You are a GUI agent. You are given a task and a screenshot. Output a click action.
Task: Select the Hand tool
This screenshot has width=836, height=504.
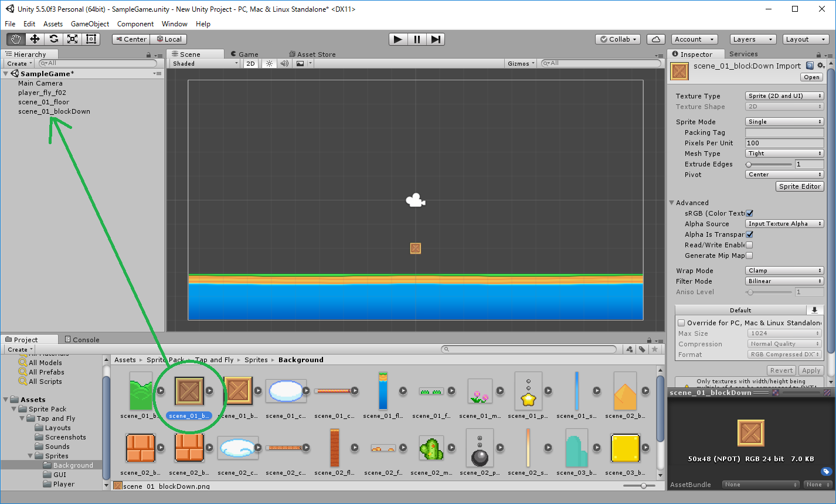15,39
